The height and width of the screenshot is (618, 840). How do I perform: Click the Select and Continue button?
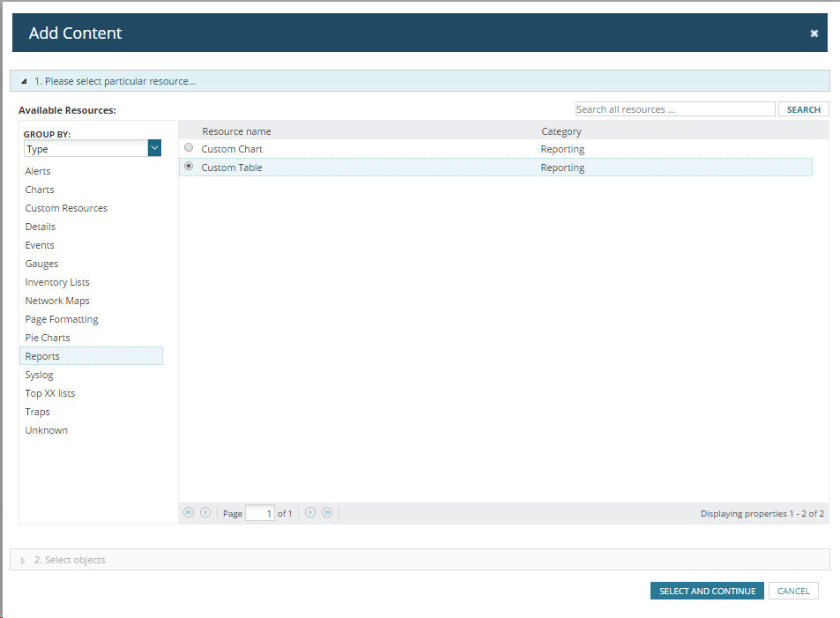[707, 591]
